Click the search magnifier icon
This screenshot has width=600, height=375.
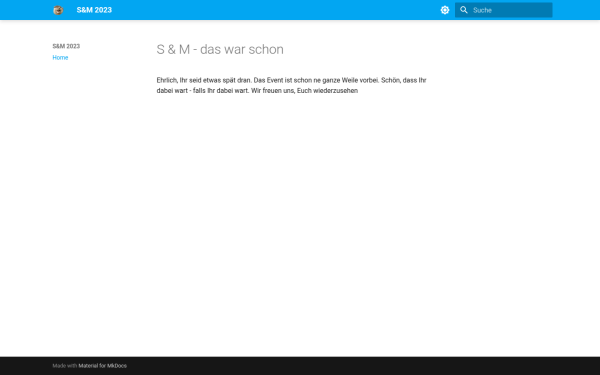coord(464,10)
